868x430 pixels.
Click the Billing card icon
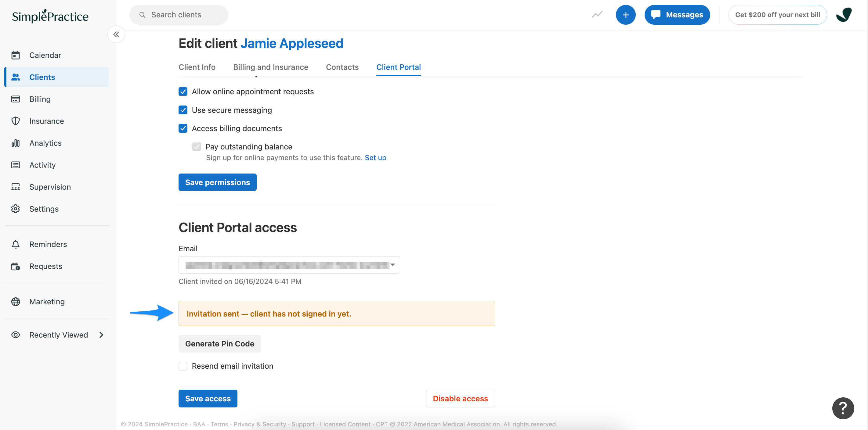(x=16, y=99)
